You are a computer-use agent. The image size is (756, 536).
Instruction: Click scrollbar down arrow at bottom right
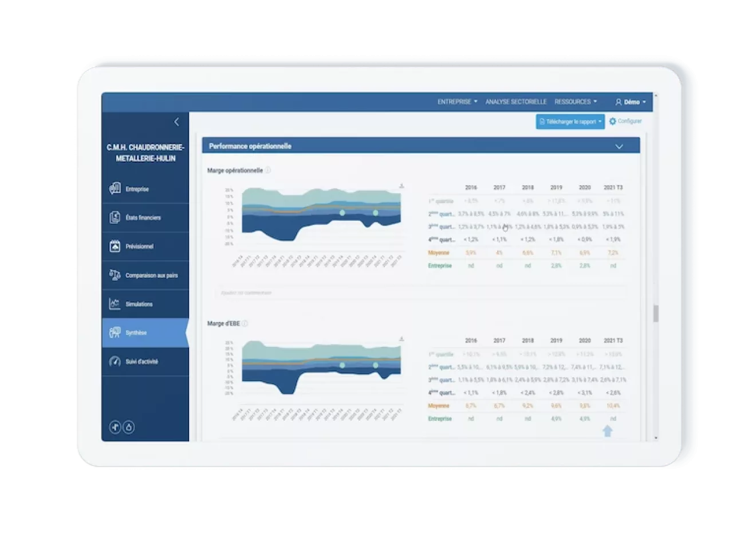click(656, 437)
